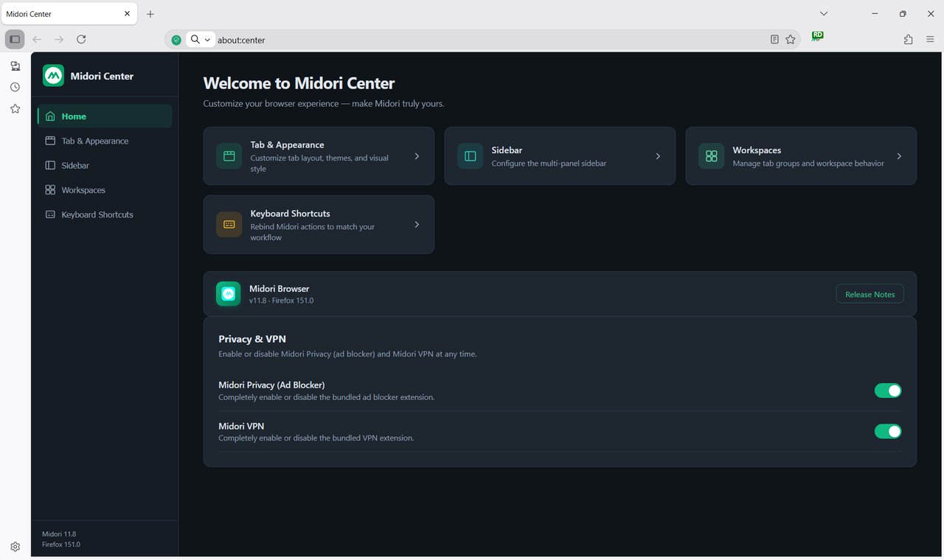Click 'Manage tab groups and workspace behavior' text
This screenshot has height=560, width=944.
point(808,164)
